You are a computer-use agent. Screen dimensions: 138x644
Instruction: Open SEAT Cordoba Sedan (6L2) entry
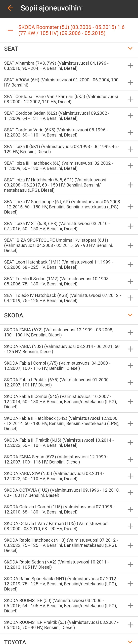pyautogui.click(x=69, y=116)
